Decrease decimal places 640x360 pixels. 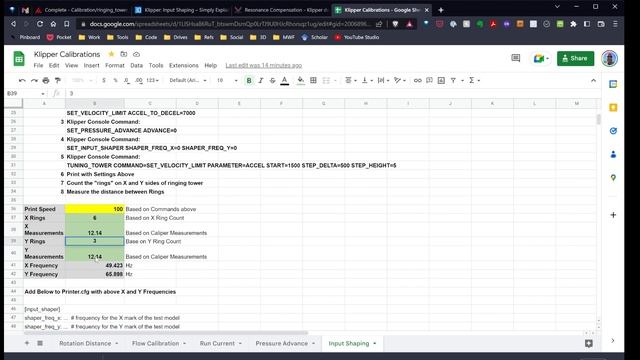(x=127, y=80)
